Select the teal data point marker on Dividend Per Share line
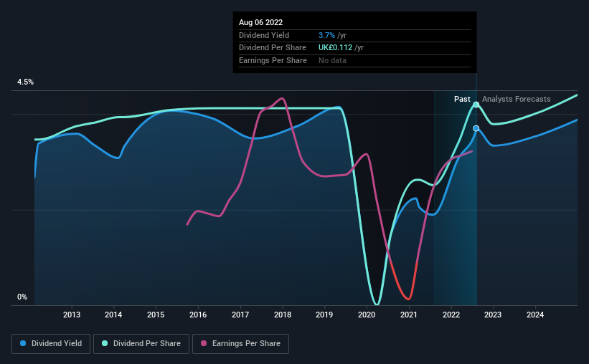 click(476, 105)
